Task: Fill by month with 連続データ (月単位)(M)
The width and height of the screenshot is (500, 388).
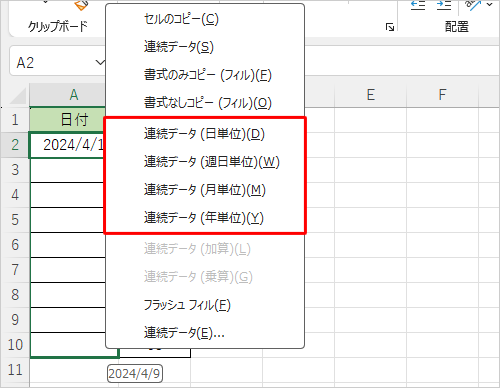Action: [x=205, y=190]
